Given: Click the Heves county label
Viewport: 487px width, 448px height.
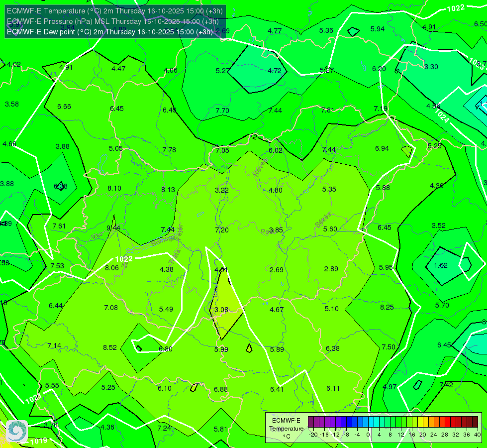Looking at the screenshot, I should (260, 168).
